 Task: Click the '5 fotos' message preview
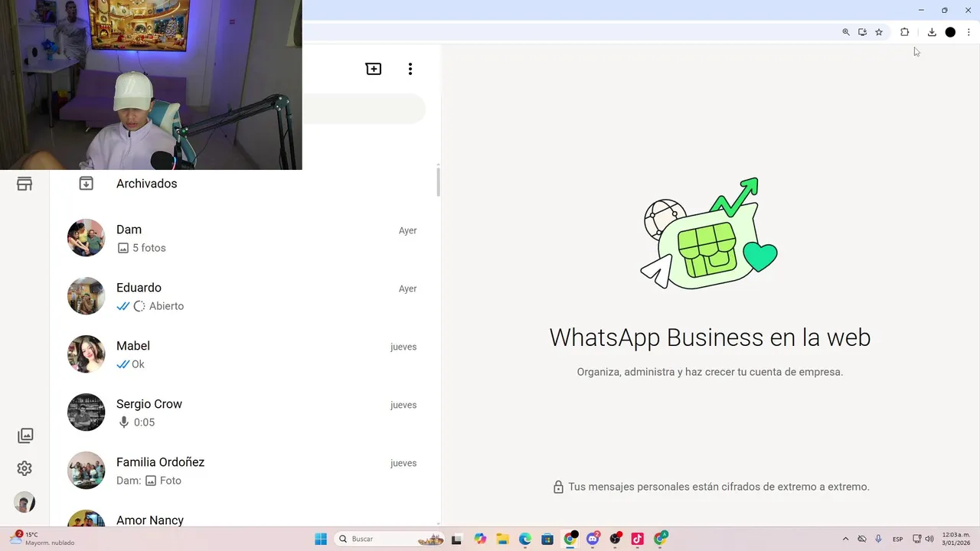tap(142, 248)
